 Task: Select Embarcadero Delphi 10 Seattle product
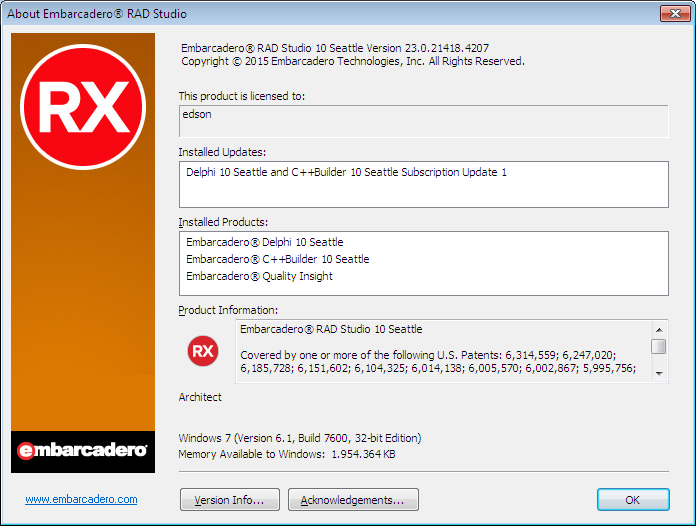pyautogui.click(x=265, y=242)
